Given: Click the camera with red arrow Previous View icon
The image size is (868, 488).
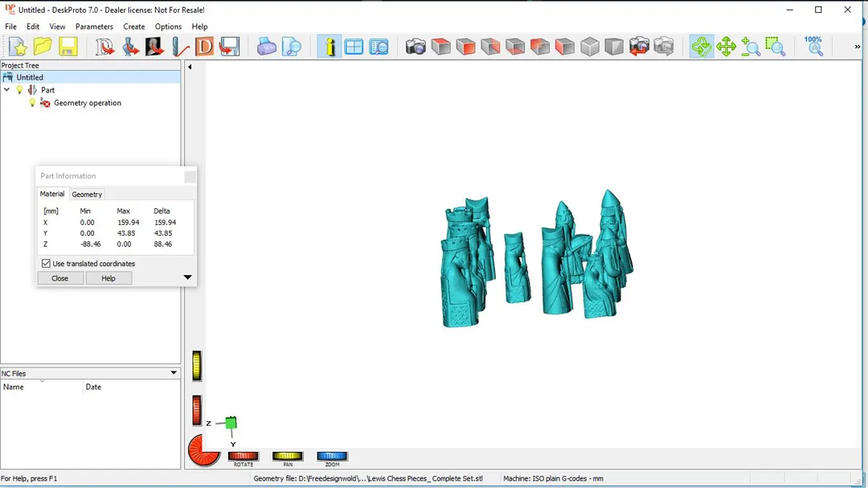Looking at the screenshot, I should click(x=639, y=47).
